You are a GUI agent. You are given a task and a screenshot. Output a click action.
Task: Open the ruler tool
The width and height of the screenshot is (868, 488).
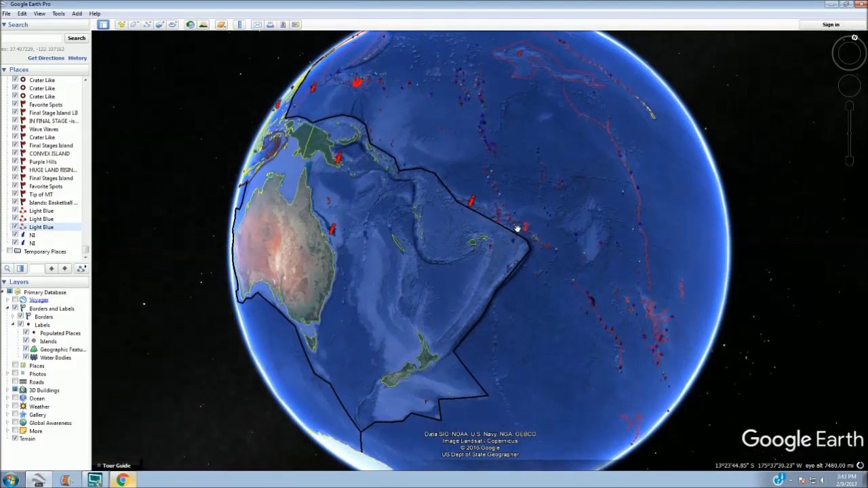(x=239, y=24)
